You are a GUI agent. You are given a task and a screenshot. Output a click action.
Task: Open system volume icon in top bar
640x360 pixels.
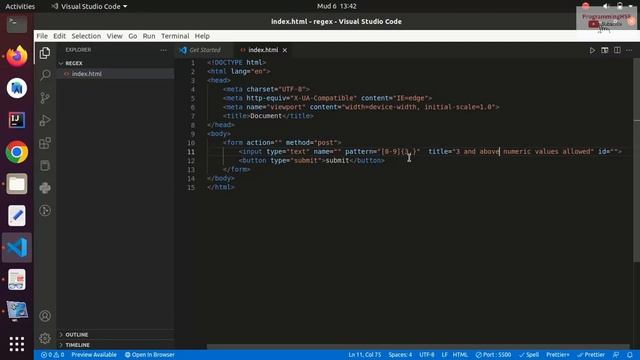click(x=606, y=6)
